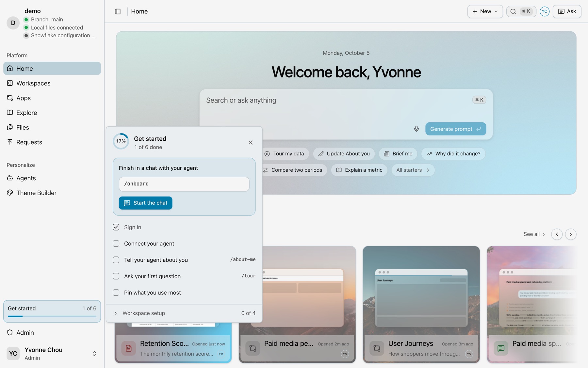
Task: Tick the Ask your first question checkbox
Action: (x=116, y=276)
